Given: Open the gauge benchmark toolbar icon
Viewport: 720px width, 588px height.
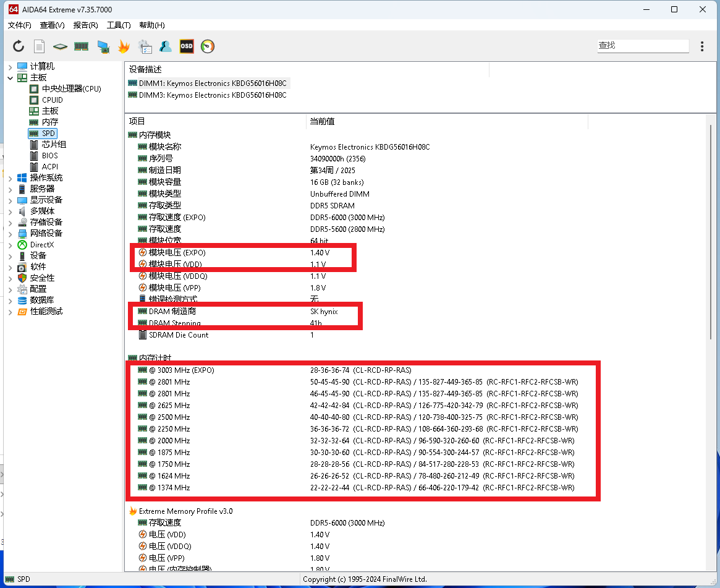Looking at the screenshot, I should click(208, 46).
